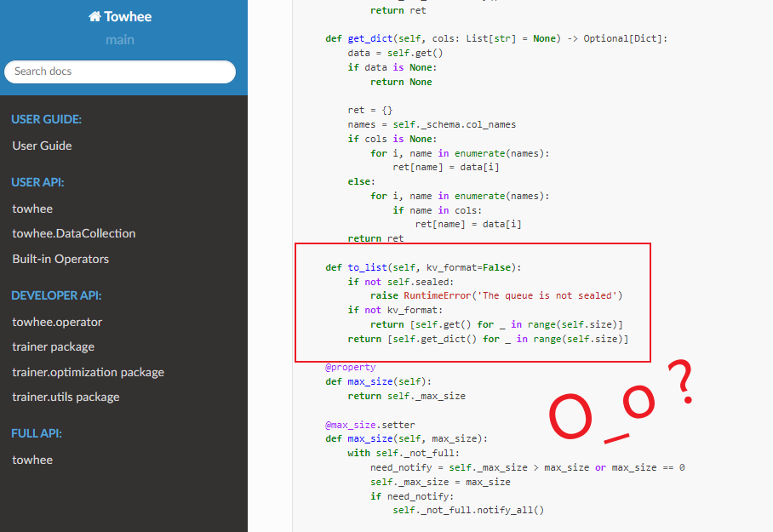Go to "towhee.operator" docs
Screen dimensions: 773x532
[x=51, y=321]
